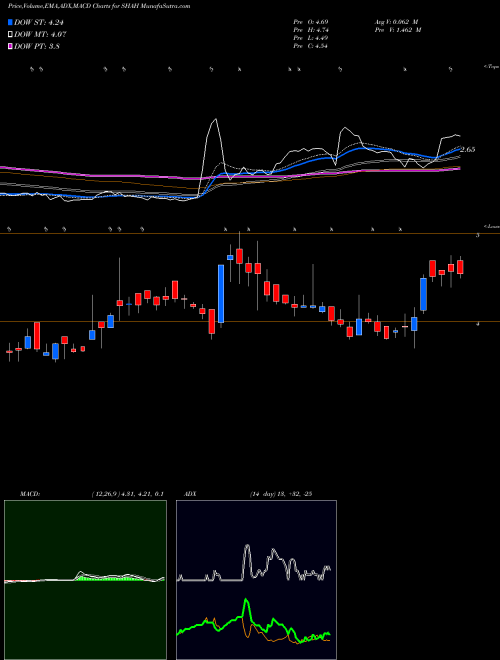The height and width of the screenshot is (660, 500).
Task: Click the ADX values '(14 day) 18, +32, -25'
Action: pos(280,494)
